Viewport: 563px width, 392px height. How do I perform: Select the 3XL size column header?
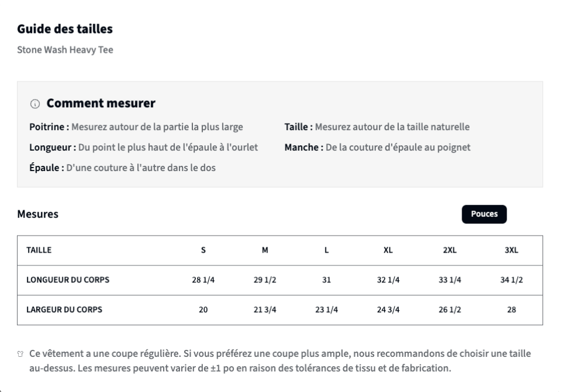(x=511, y=250)
